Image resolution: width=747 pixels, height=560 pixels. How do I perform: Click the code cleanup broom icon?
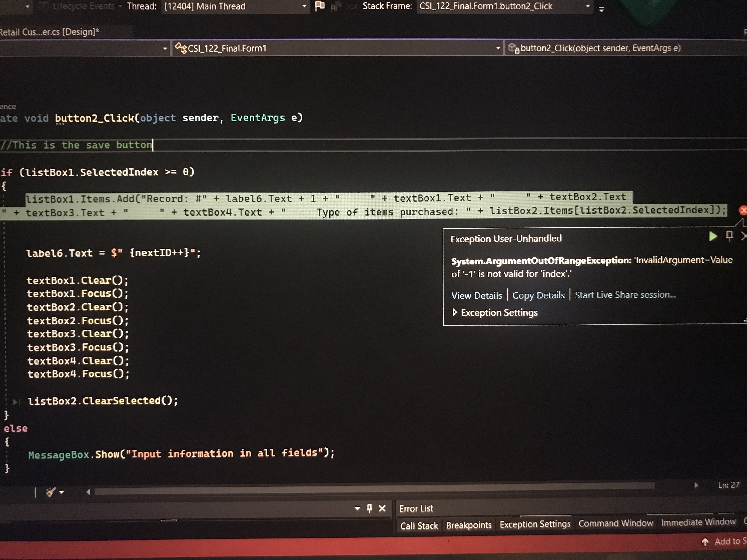tap(51, 492)
